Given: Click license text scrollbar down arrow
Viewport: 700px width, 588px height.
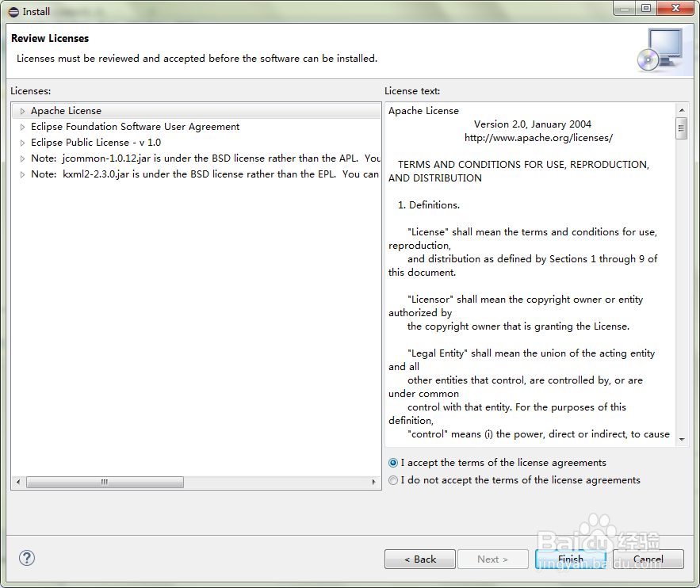Looking at the screenshot, I should point(681,440).
